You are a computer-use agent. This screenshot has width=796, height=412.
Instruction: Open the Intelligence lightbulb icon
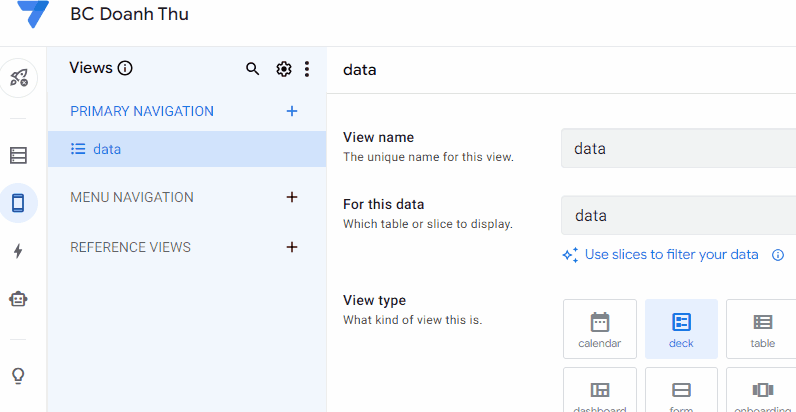click(19, 376)
